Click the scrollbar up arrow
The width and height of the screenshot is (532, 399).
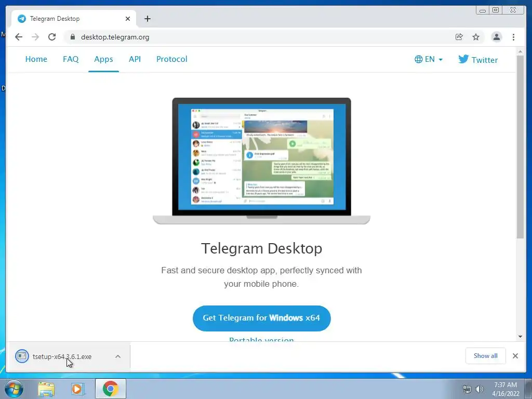[520, 51]
